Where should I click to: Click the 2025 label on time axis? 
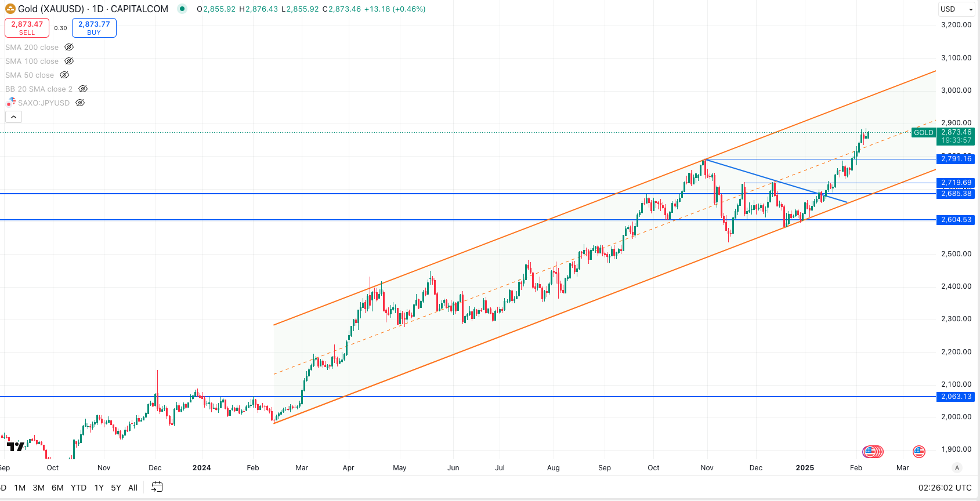point(805,468)
